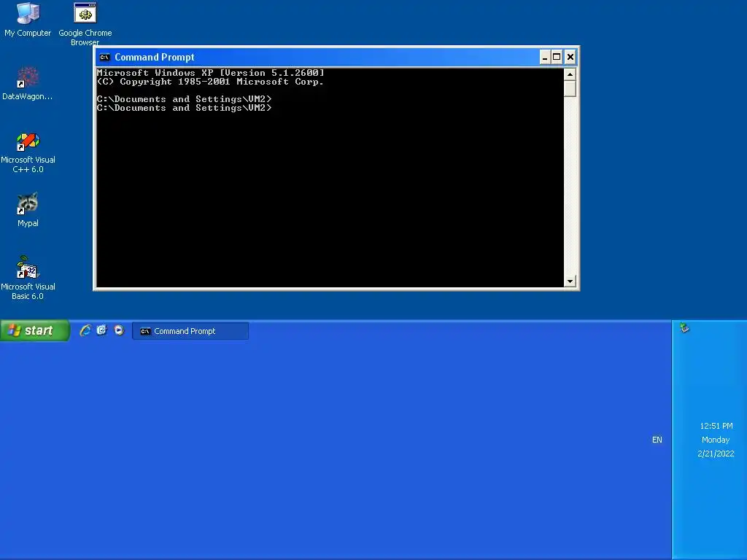Click the Windows XP version line in console
Image resolution: width=747 pixels, height=560 pixels.
click(x=210, y=72)
